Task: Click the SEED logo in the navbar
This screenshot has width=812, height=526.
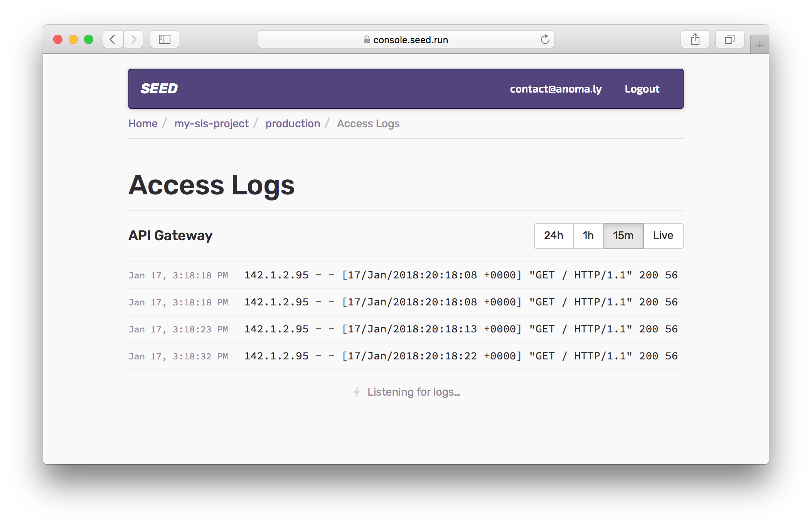Action: pyautogui.click(x=158, y=88)
